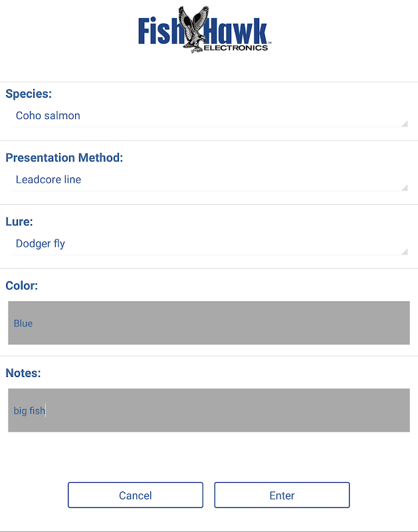Click the Species heading label

29,94
